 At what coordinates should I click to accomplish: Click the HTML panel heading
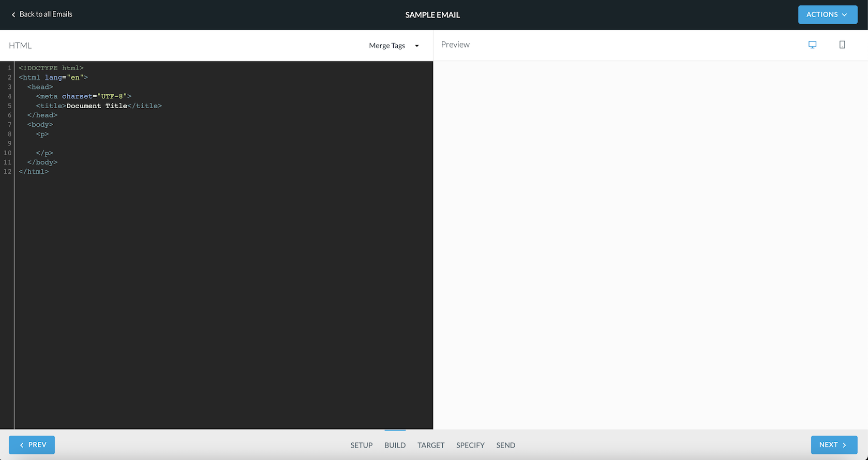coord(20,46)
